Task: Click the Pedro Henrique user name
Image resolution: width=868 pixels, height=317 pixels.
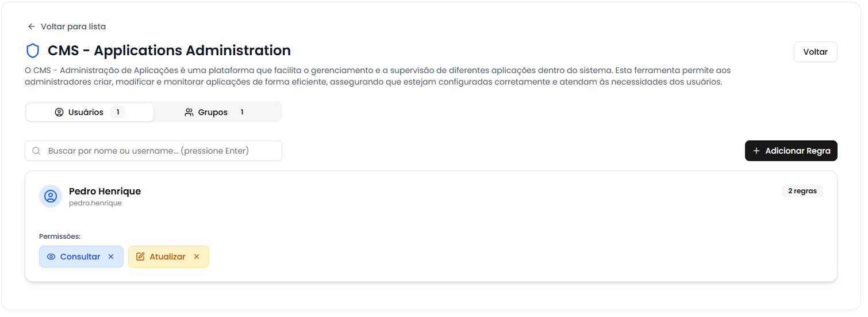Action: click(105, 191)
